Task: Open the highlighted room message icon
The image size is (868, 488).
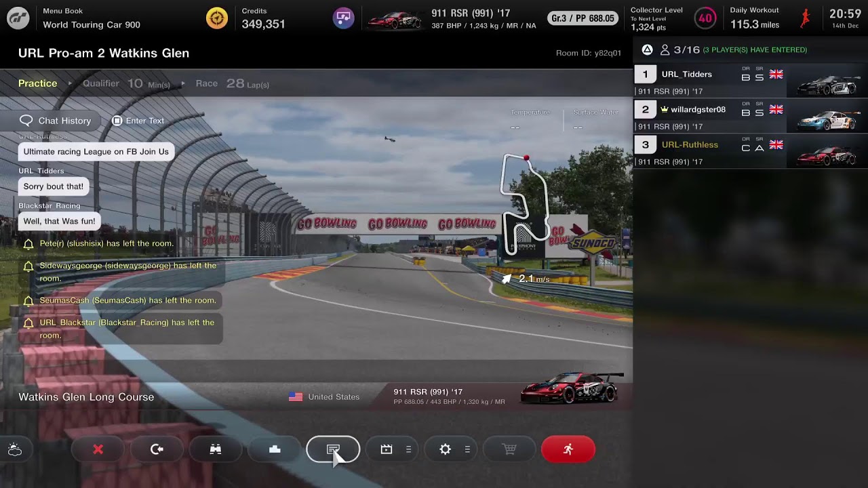Action: (333, 449)
